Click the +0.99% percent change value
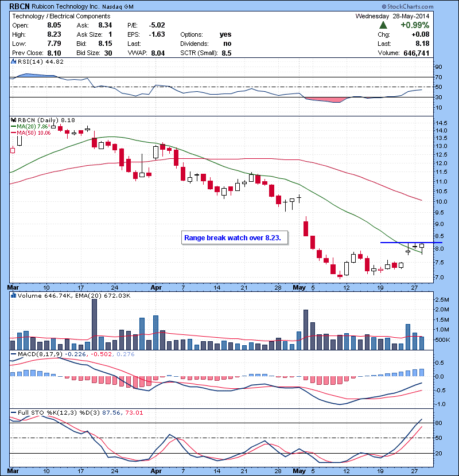 415,25
